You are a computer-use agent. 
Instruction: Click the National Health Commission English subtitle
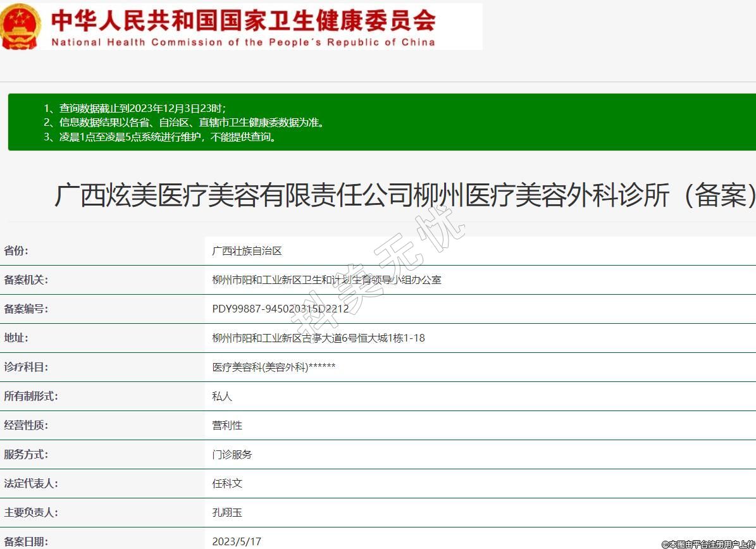[244, 42]
